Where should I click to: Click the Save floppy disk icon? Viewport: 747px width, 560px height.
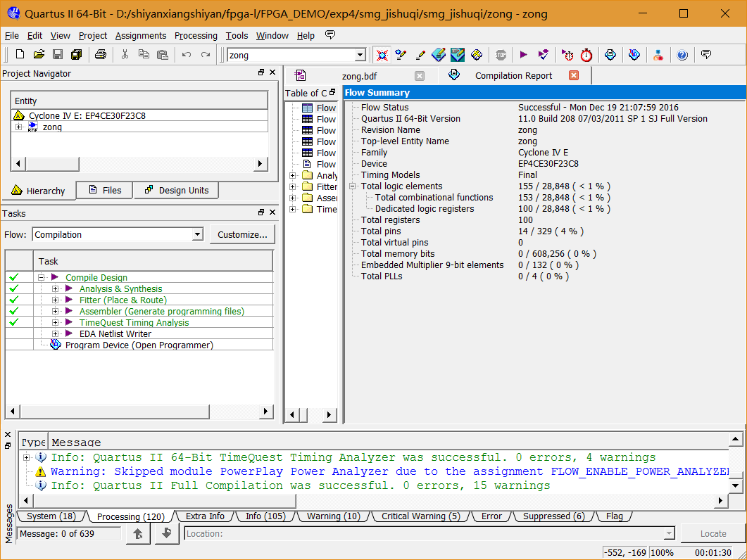tap(58, 54)
